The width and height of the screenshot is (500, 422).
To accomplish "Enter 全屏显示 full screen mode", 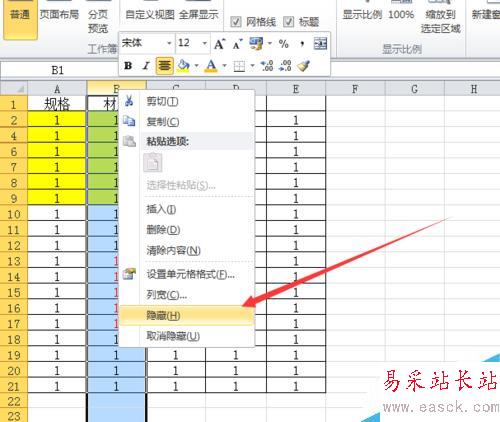I will coord(199,15).
